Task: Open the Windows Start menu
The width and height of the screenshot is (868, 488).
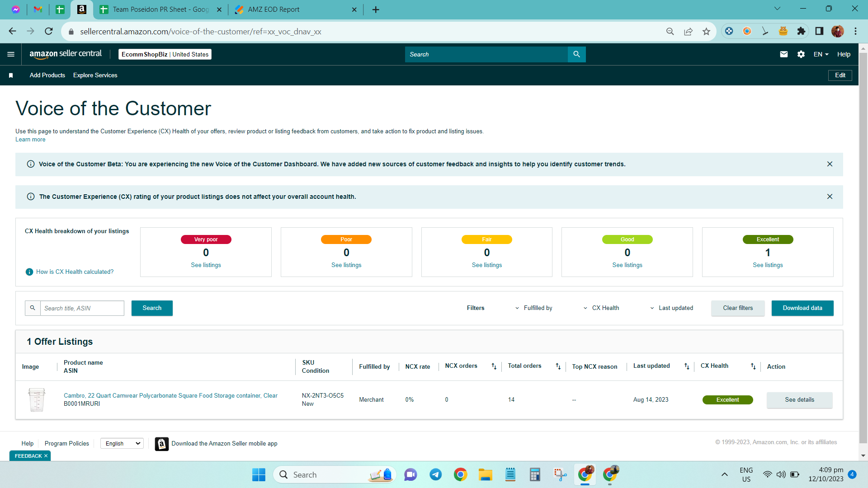Action: [259, 474]
